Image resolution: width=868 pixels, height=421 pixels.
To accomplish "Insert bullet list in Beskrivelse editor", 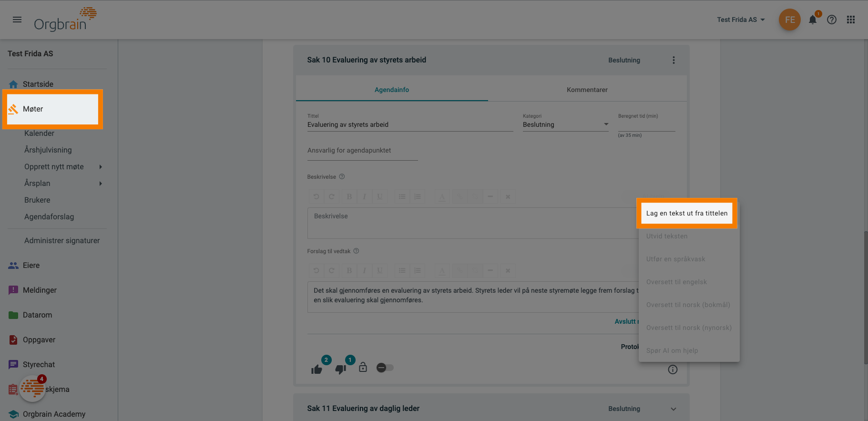I will pos(402,196).
